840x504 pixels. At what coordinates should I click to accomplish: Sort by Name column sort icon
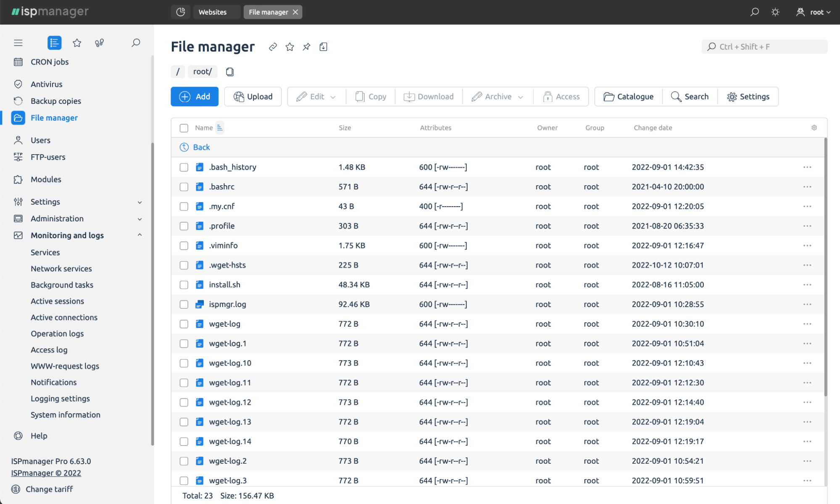(220, 127)
